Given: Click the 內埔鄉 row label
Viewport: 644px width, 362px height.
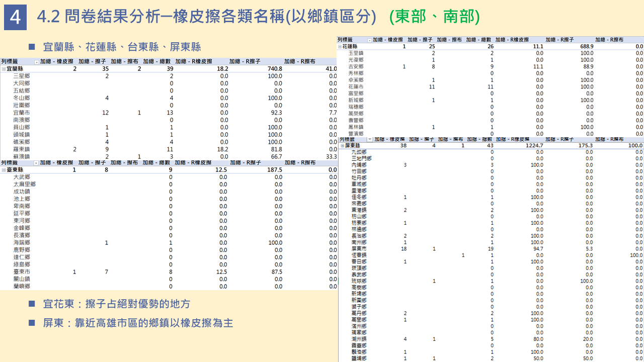Looking at the screenshot, I should point(359,165).
